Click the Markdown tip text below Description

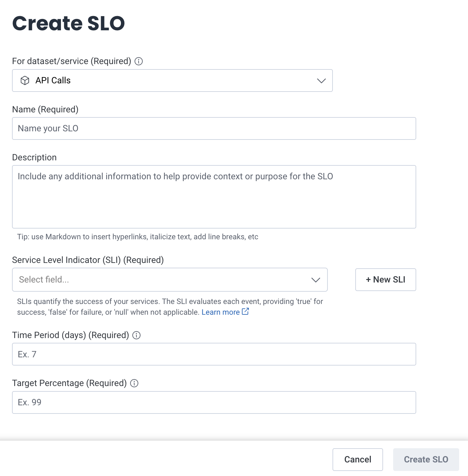(x=137, y=236)
